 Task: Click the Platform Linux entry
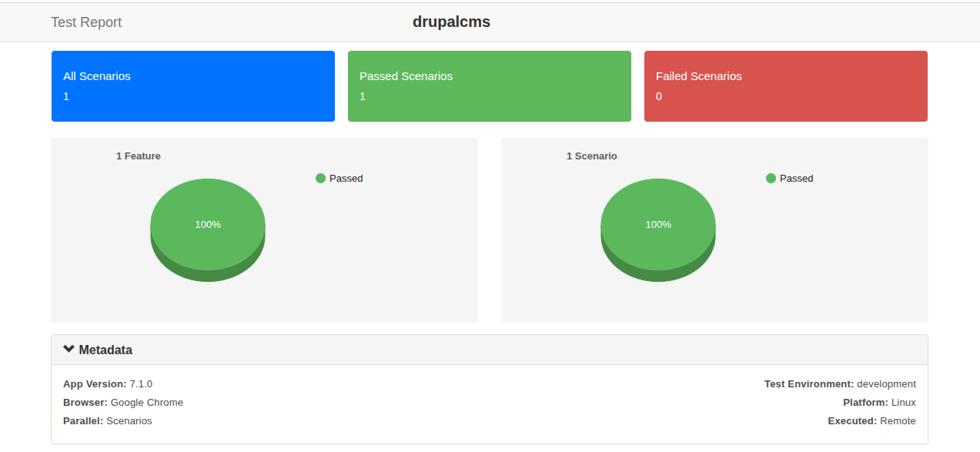tap(879, 402)
